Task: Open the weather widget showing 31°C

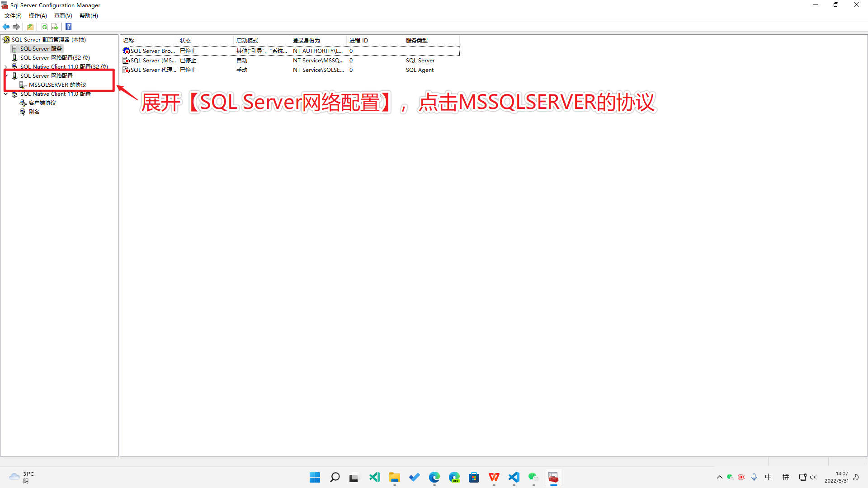Action: point(21,477)
